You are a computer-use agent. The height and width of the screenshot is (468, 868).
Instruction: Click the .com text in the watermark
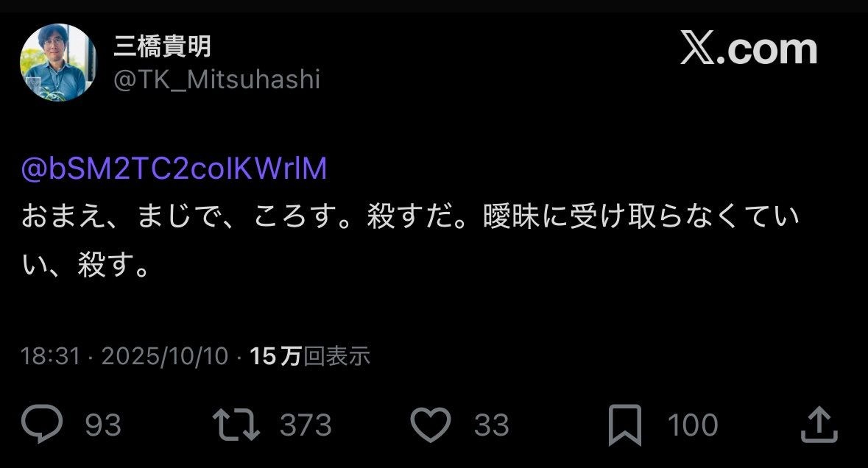pos(767,49)
